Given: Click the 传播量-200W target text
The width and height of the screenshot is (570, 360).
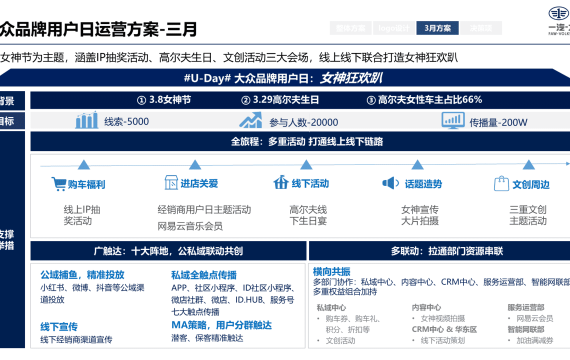Looking at the screenshot, I should click(x=498, y=123).
